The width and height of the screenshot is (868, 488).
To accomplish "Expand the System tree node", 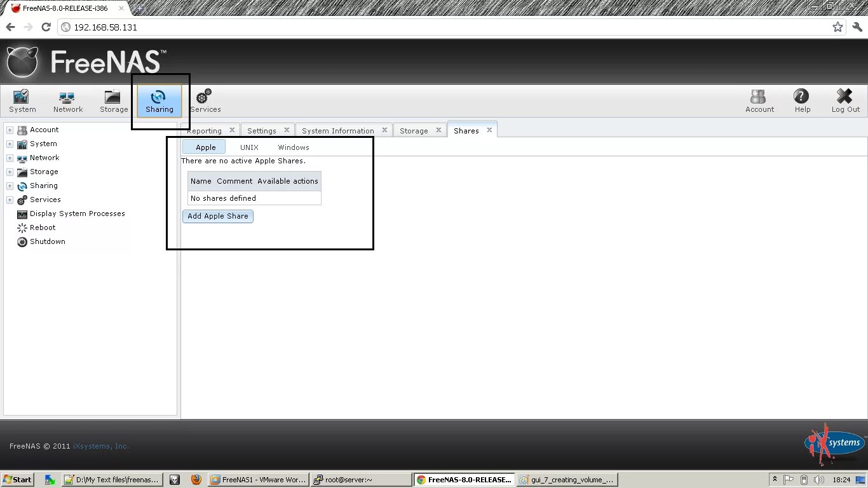I will (x=10, y=144).
